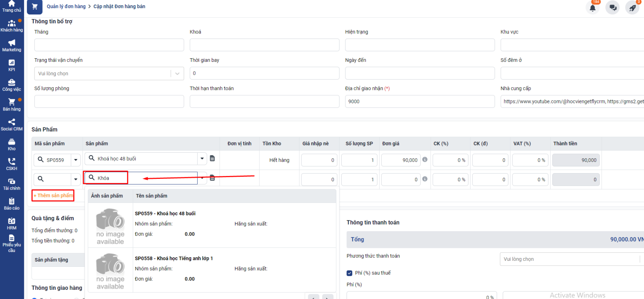644x299 pixels.
Task: Open the shopping cart icon in header
Action: tap(35, 7)
